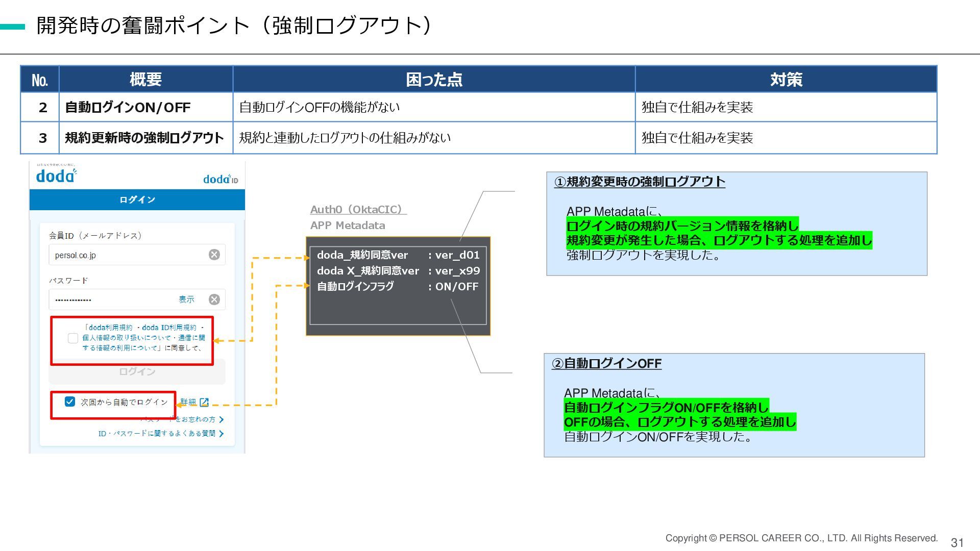This screenshot has width=980, height=551.
Task: Click the ②自動ログインOFF heading
Action: click(x=606, y=363)
